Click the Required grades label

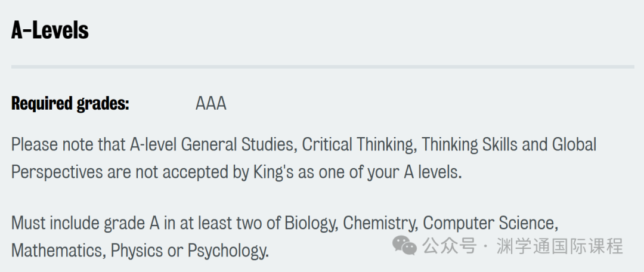(70, 104)
